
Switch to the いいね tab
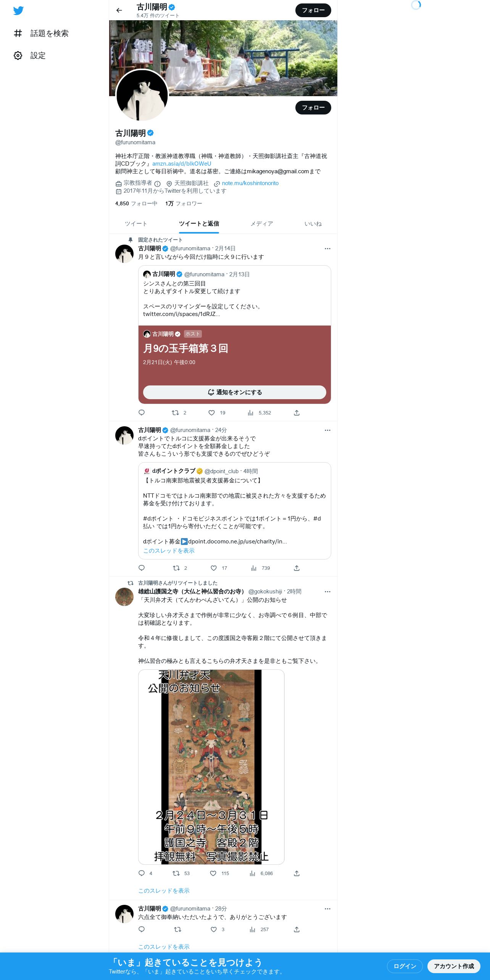313,224
